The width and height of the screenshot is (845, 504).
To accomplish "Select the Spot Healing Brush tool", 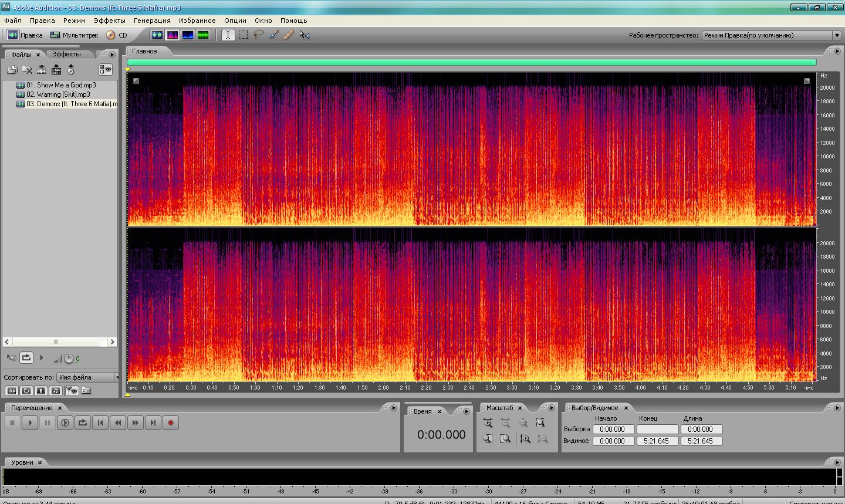I will (x=289, y=35).
